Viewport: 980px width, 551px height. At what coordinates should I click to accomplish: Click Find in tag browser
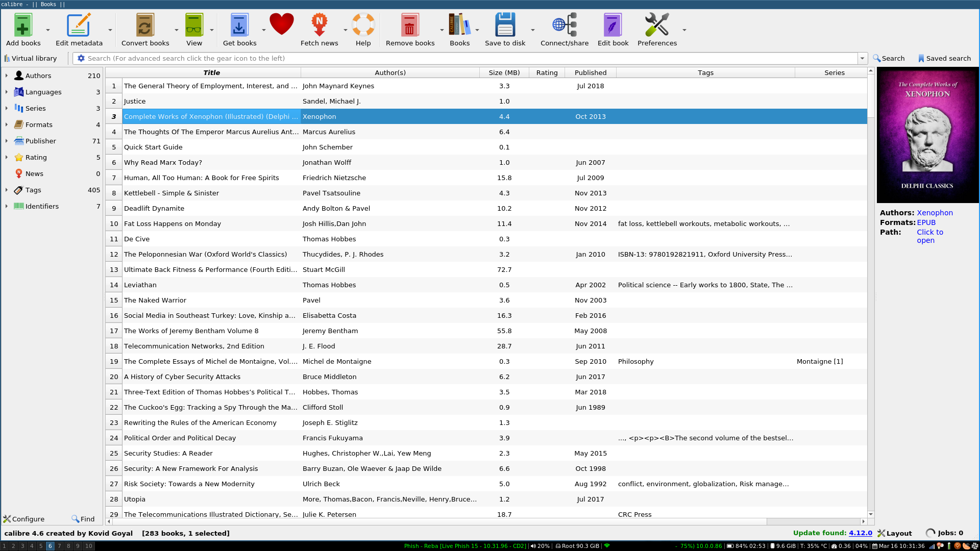[x=83, y=519]
